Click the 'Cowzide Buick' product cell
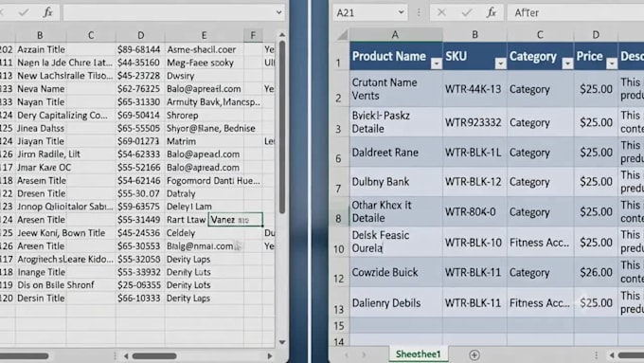This screenshot has height=363, width=644. pos(396,272)
